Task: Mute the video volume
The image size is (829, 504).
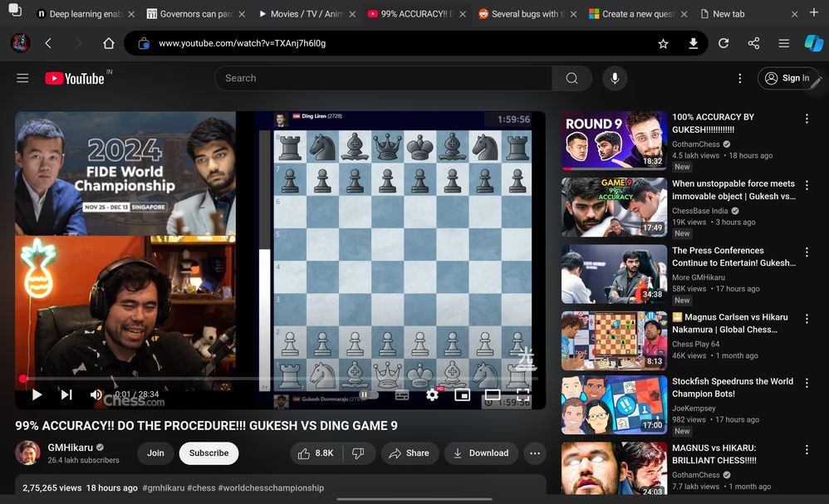Action: pos(96,394)
